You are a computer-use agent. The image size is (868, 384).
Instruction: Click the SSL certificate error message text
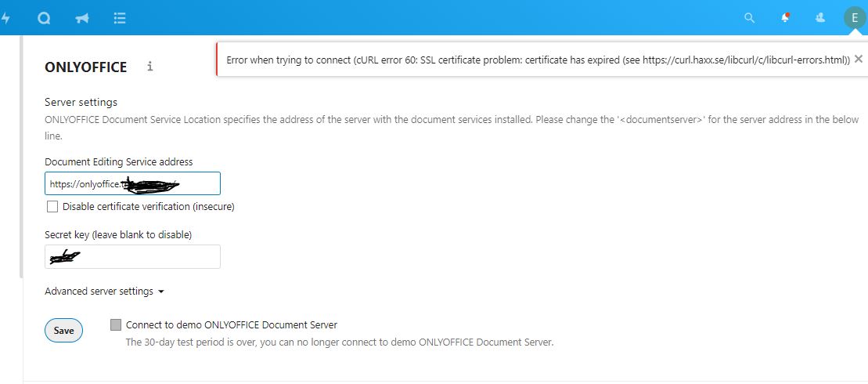tap(538, 60)
